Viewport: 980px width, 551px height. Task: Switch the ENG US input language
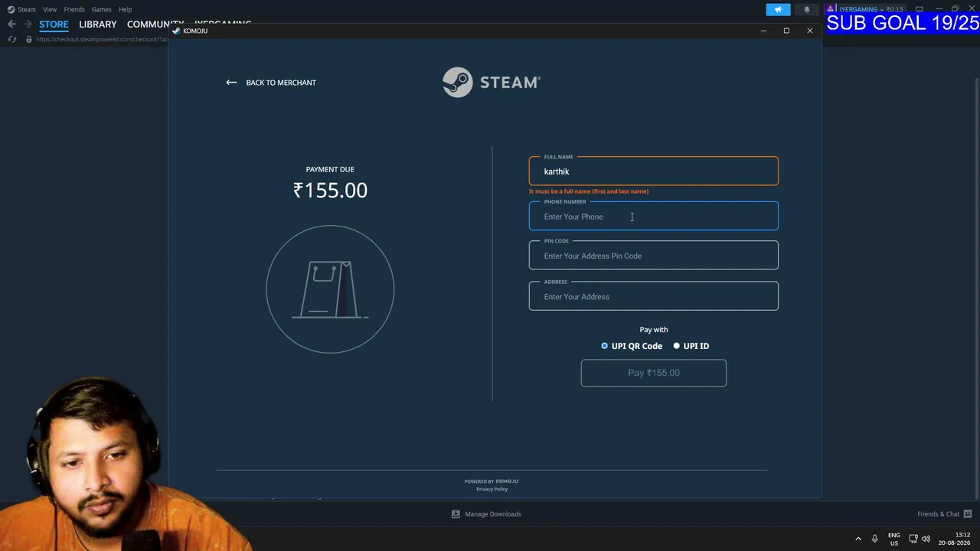(894, 539)
